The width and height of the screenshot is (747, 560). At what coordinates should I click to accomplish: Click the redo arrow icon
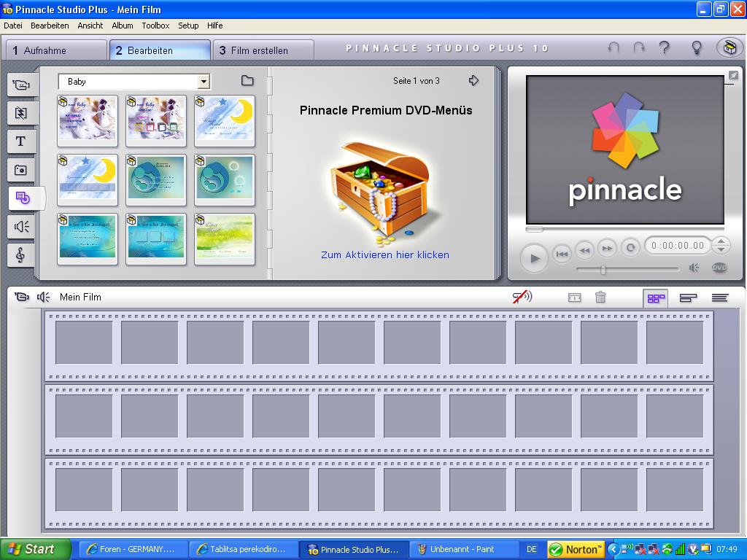coord(639,47)
